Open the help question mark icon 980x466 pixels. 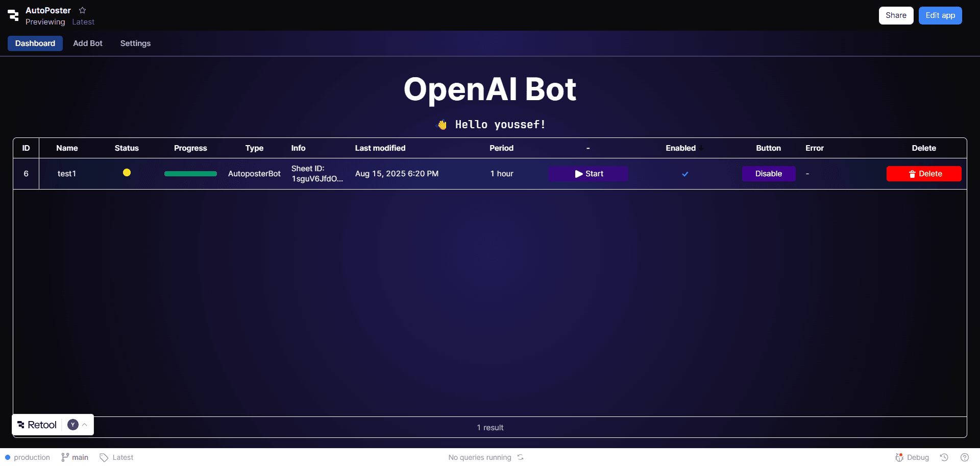pos(964,457)
